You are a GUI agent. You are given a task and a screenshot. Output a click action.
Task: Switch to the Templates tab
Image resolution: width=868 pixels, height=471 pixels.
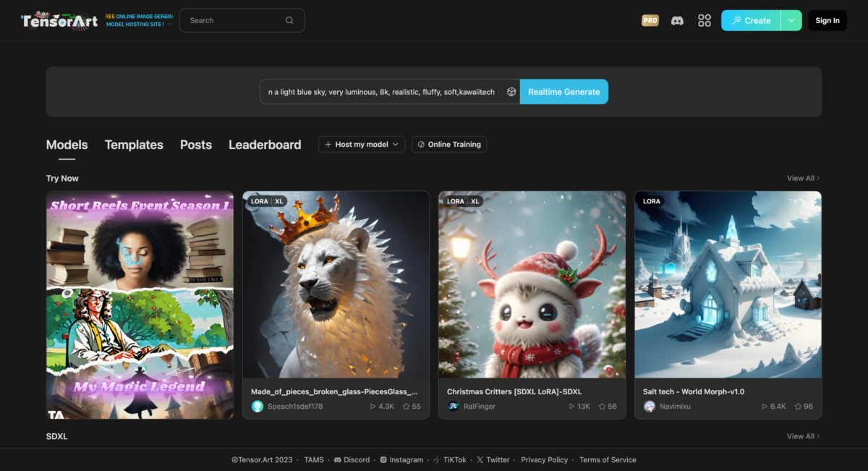pos(134,144)
